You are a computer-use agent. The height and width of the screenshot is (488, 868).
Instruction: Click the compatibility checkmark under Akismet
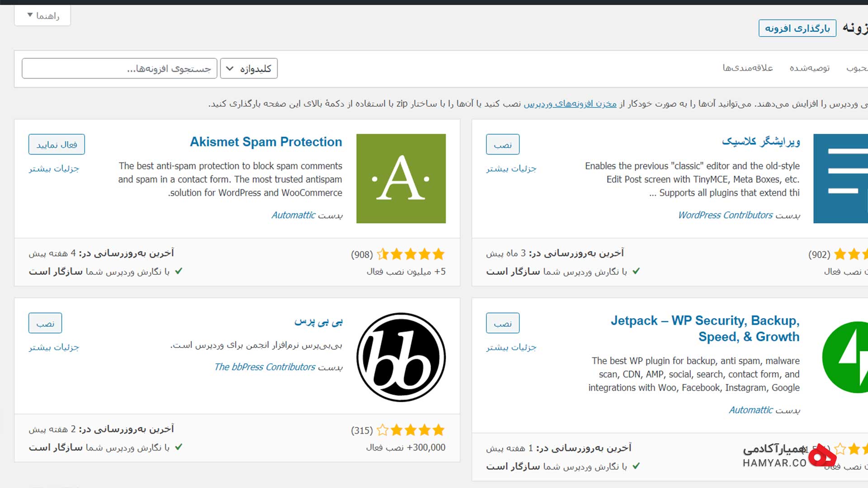[179, 271]
